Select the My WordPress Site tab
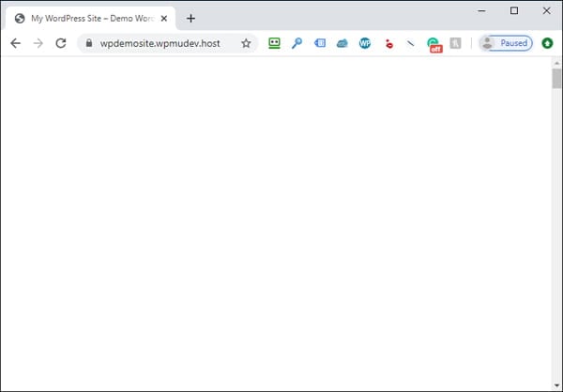Screen dimensions: 563x392 click(90, 19)
